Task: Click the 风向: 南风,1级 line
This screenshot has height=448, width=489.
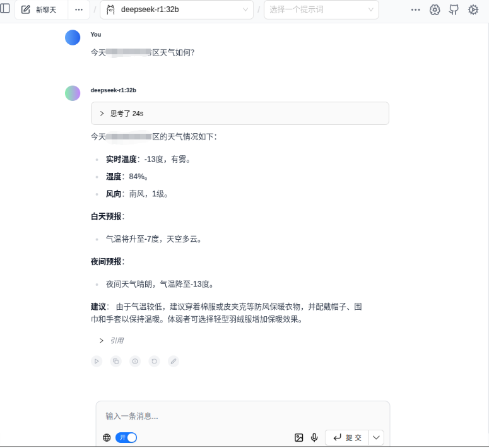Action: coord(137,194)
